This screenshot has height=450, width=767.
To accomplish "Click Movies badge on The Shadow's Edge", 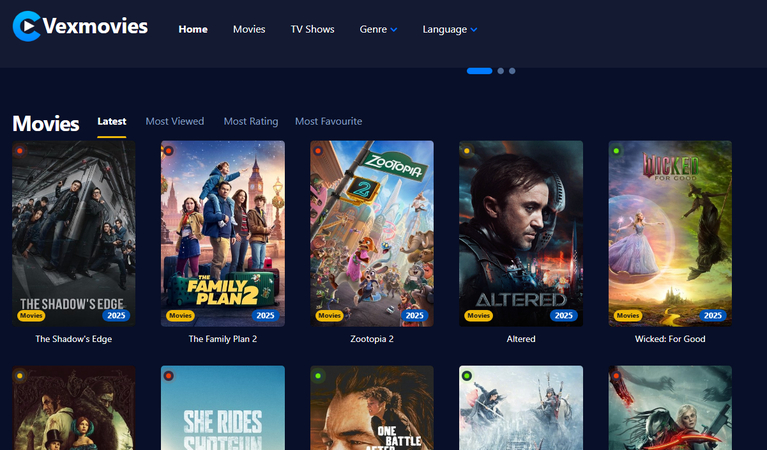I will [31, 315].
